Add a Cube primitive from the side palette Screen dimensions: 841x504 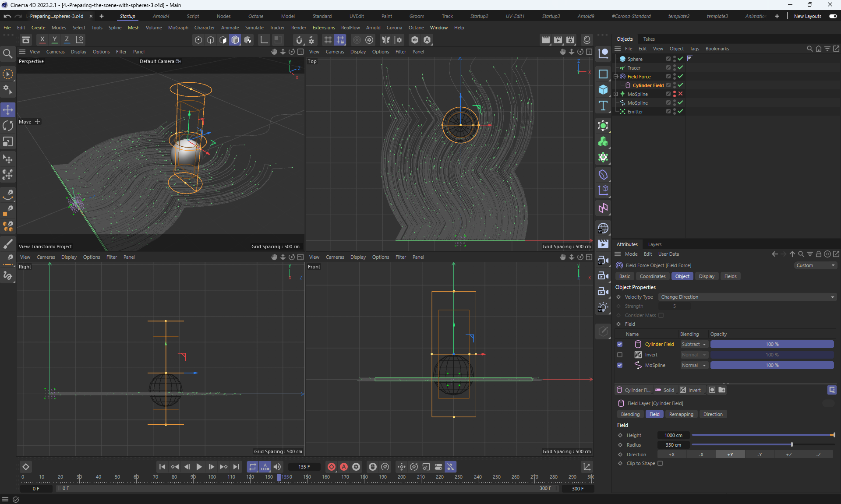603,89
